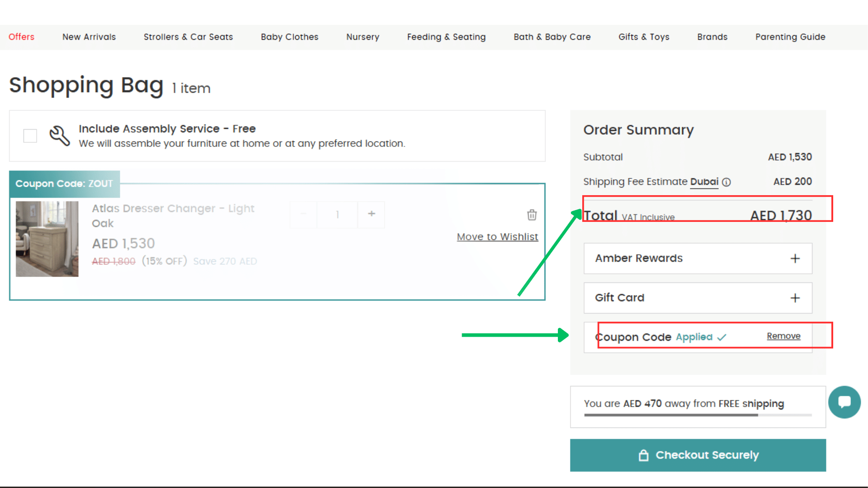The image size is (868, 488).
Task: Move item to Wishlist
Action: click(497, 237)
